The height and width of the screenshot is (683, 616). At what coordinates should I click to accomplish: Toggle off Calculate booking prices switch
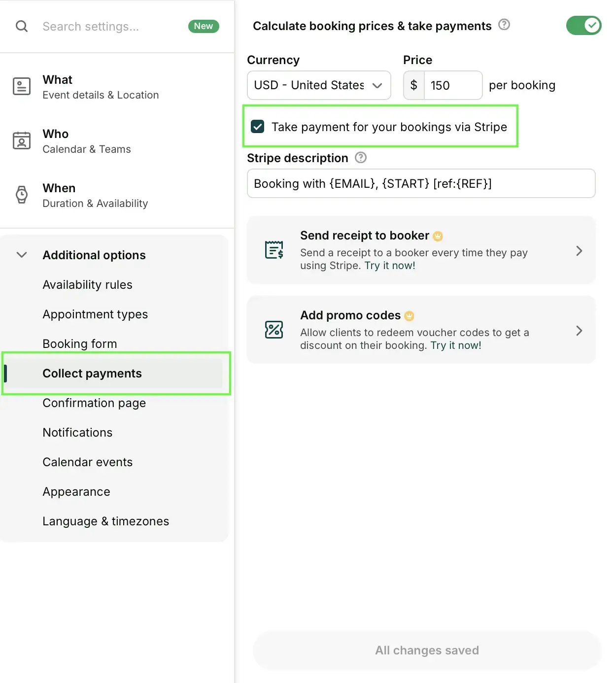click(583, 25)
